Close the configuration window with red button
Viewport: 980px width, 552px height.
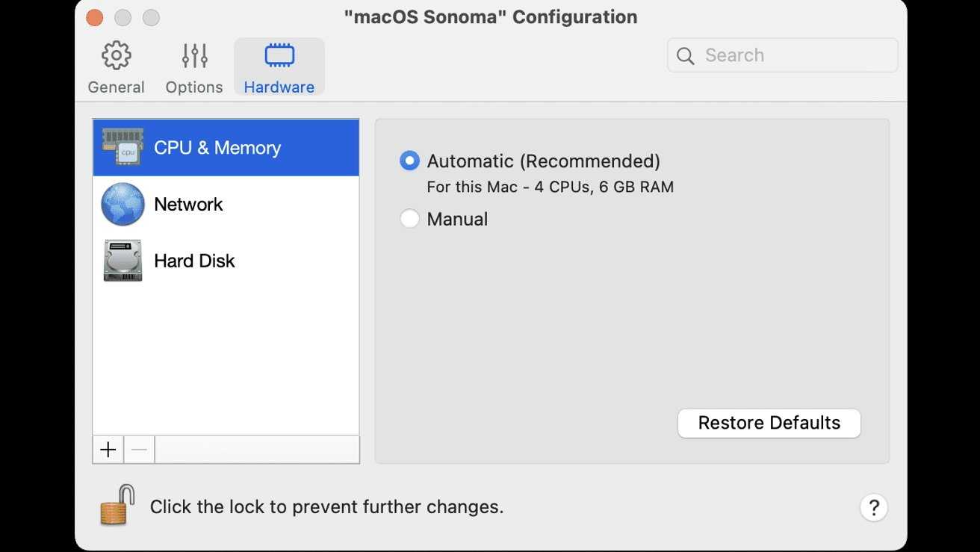pyautogui.click(x=94, y=17)
